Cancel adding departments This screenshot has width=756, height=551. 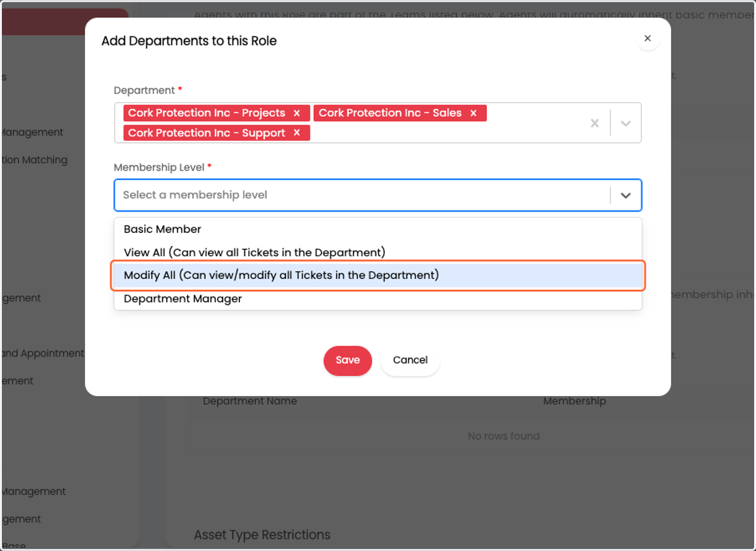pyautogui.click(x=410, y=360)
